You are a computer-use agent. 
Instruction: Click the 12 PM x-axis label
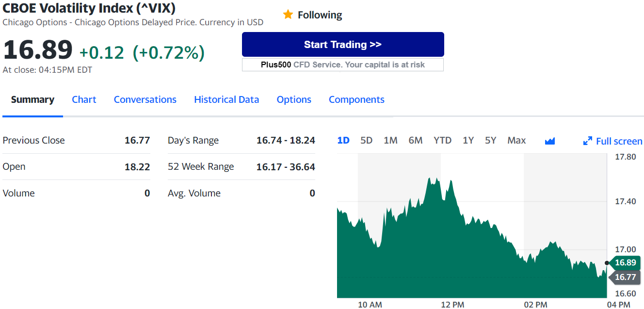[x=452, y=305]
